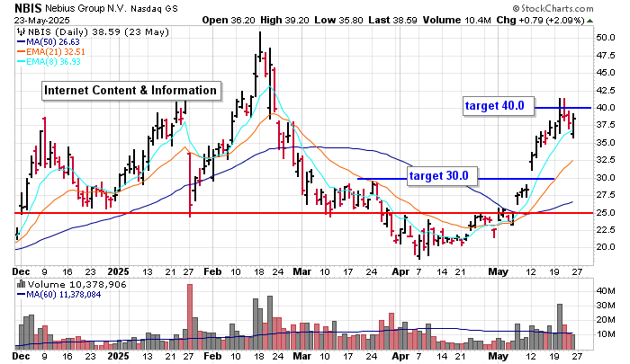Click the 23-May-2025 date in the header
The width and height of the screenshot is (630, 364).
pos(41,21)
